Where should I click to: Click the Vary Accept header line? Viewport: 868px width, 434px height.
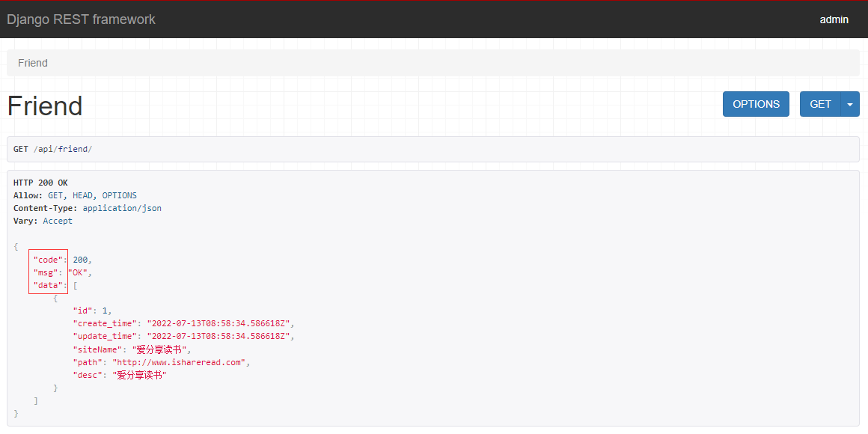(x=43, y=221)
